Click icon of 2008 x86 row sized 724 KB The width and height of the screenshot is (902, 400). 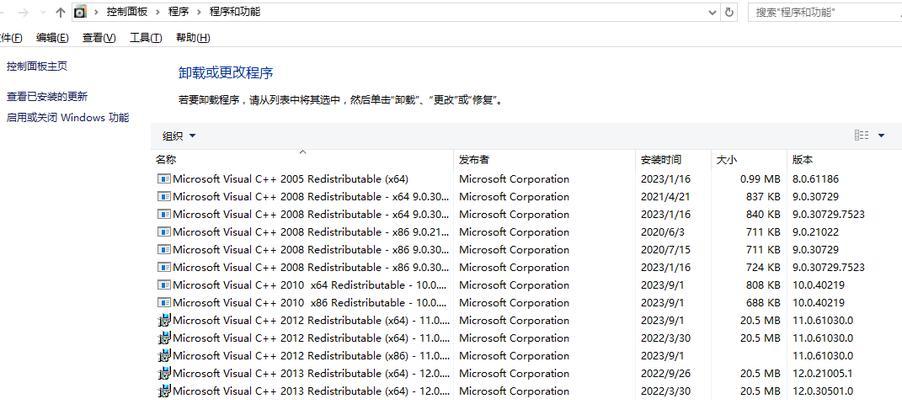[x=164, y=268]
